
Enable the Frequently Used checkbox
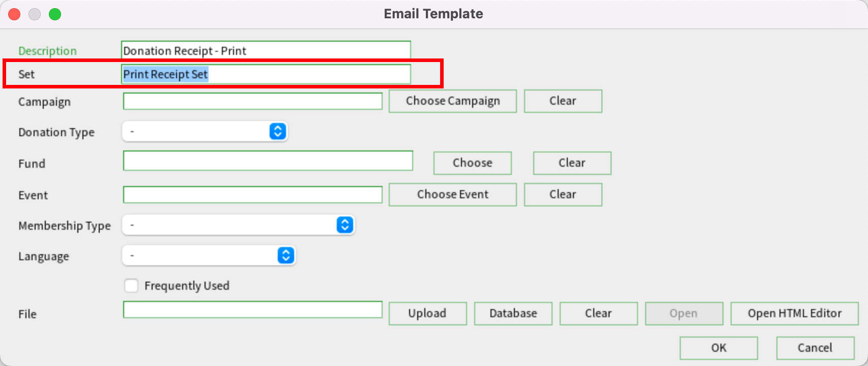point(131,285)
